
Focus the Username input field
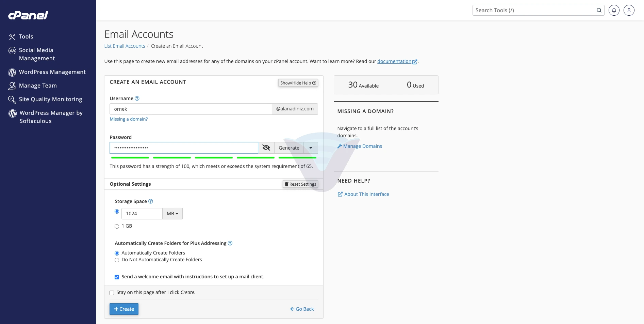point(191,109)
